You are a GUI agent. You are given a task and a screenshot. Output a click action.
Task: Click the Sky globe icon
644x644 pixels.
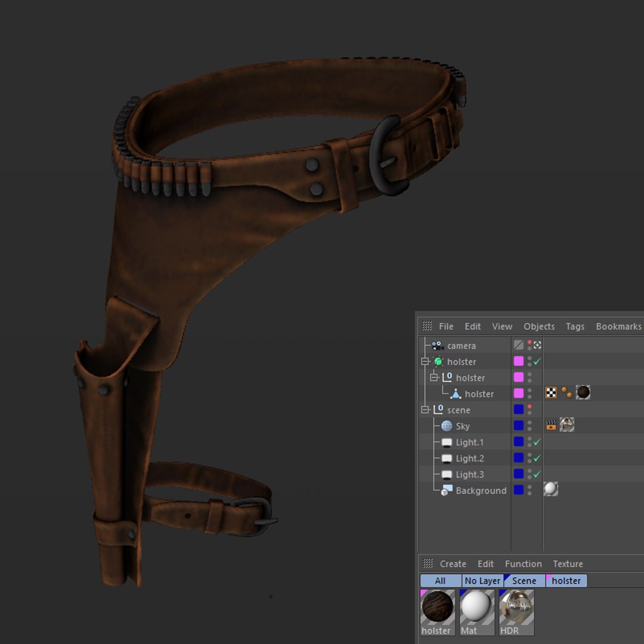(x=447, y=426)
